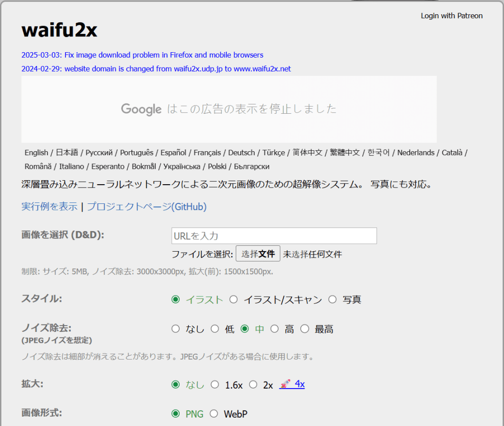Select なし for 拡大 upscaling

tap(176, 385)
